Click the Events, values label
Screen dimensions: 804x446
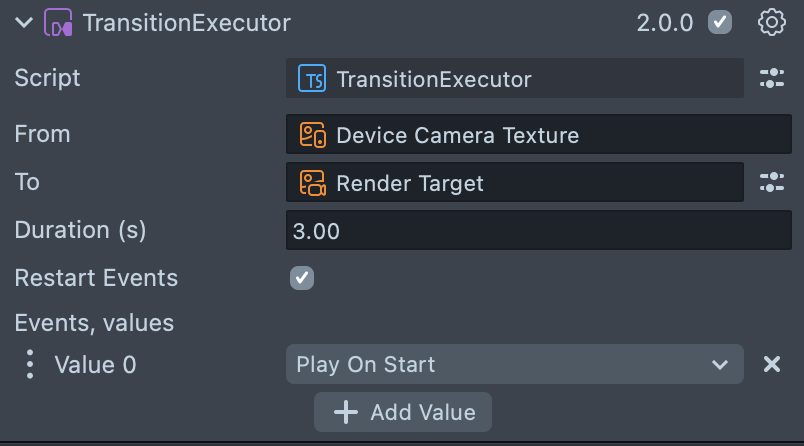pyautogui.click(x=94, y=323)
